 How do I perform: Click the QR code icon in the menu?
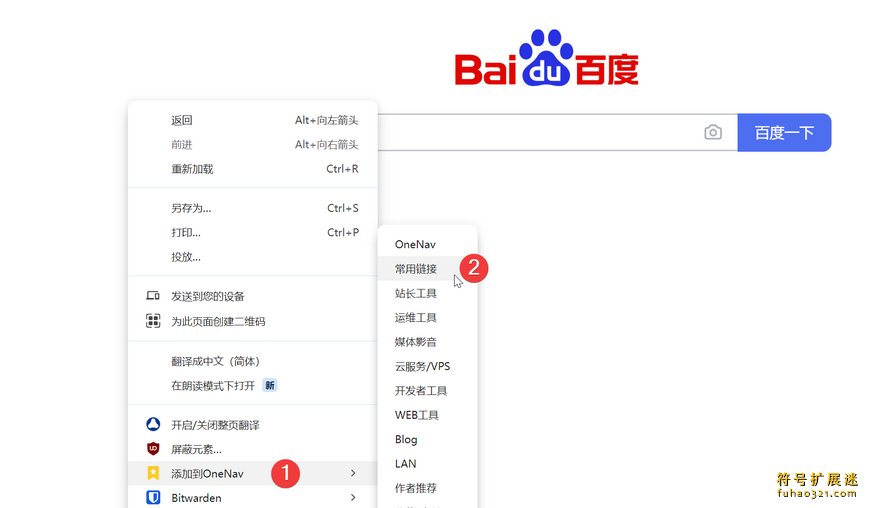click(153, 321)
